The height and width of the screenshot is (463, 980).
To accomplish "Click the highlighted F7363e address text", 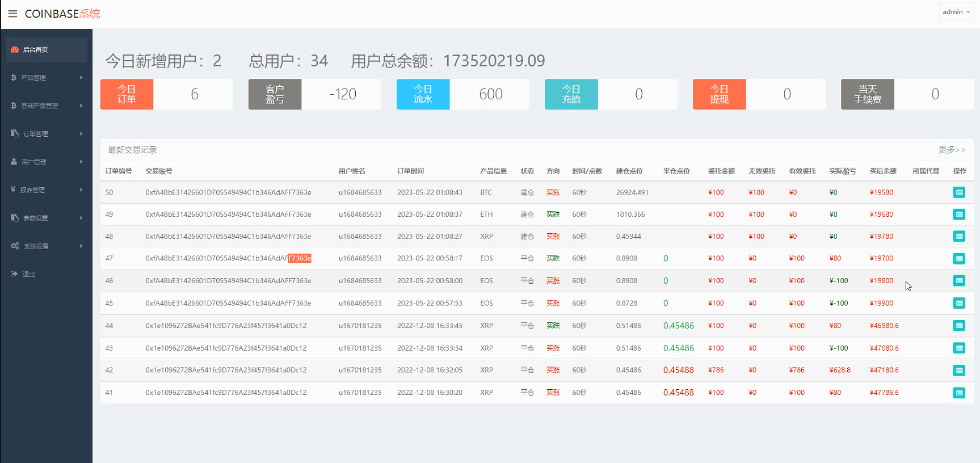I will point(300,258).
